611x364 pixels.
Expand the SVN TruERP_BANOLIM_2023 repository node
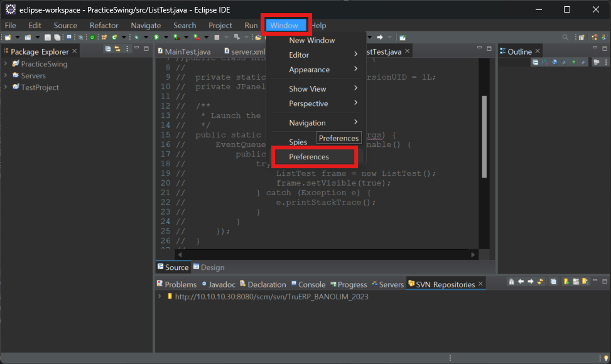tap(160, 296)
